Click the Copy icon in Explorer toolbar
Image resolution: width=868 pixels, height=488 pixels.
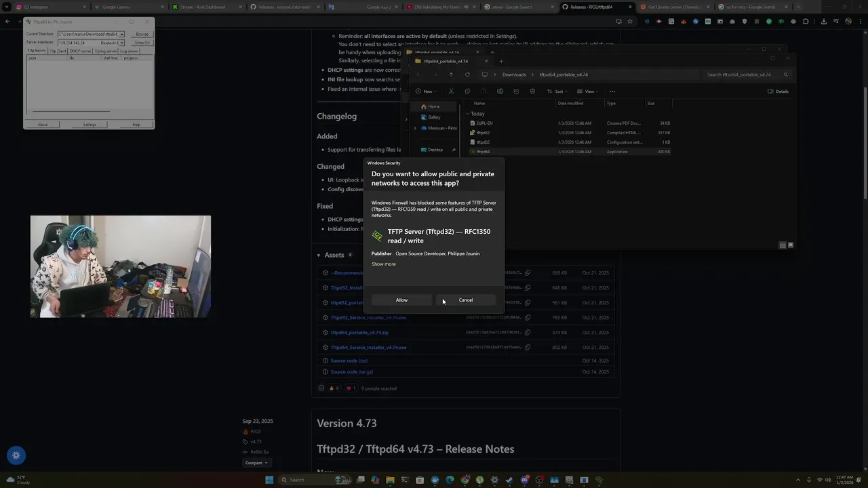point(467,91)
